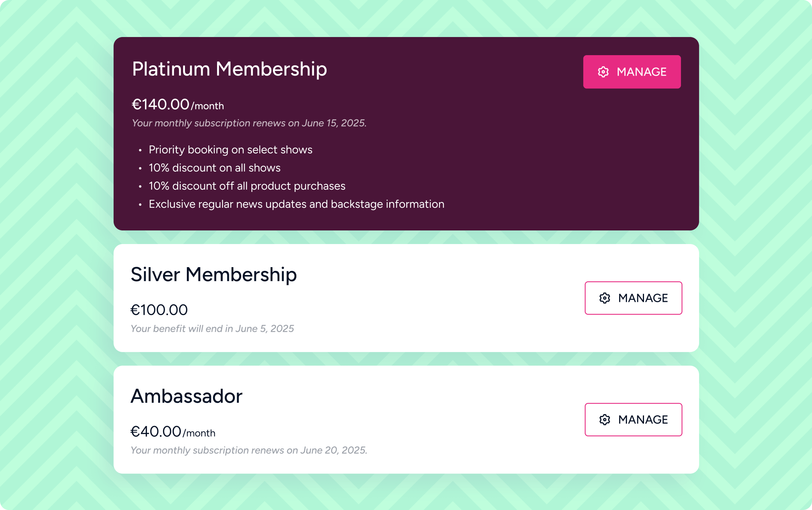Select the Platinum Membership heading
The height and width of the screenshot is (510, 812).
pyautogui.click(x=229, y=69)
